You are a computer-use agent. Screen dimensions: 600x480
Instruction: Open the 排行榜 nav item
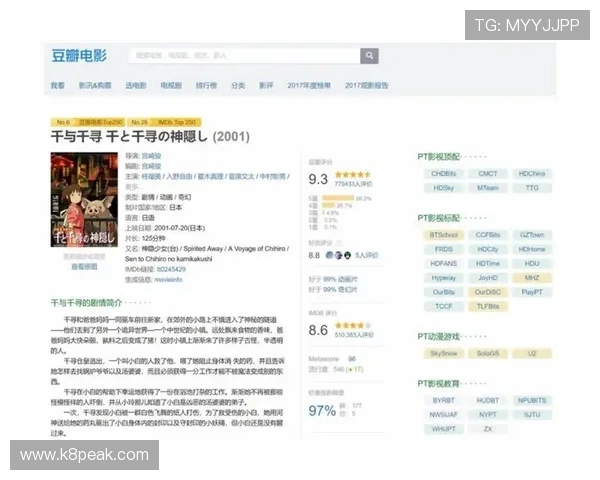206,85
